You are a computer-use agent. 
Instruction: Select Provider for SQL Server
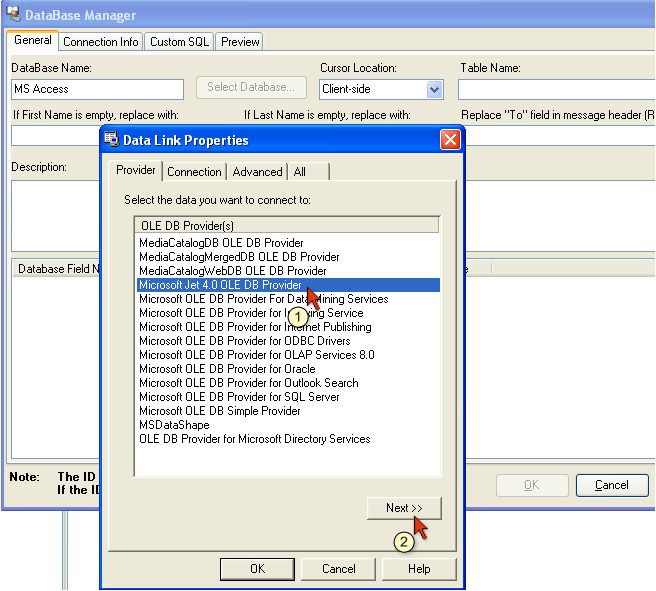[288, 397]
